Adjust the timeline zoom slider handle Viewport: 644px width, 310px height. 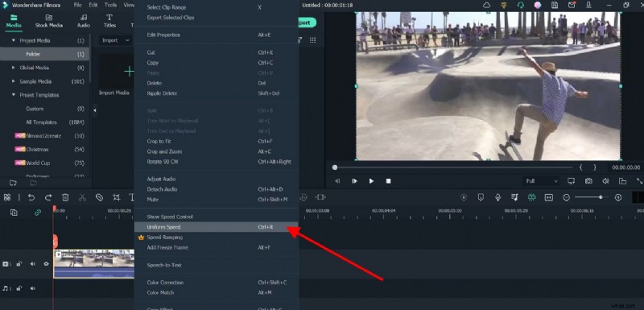601,197
